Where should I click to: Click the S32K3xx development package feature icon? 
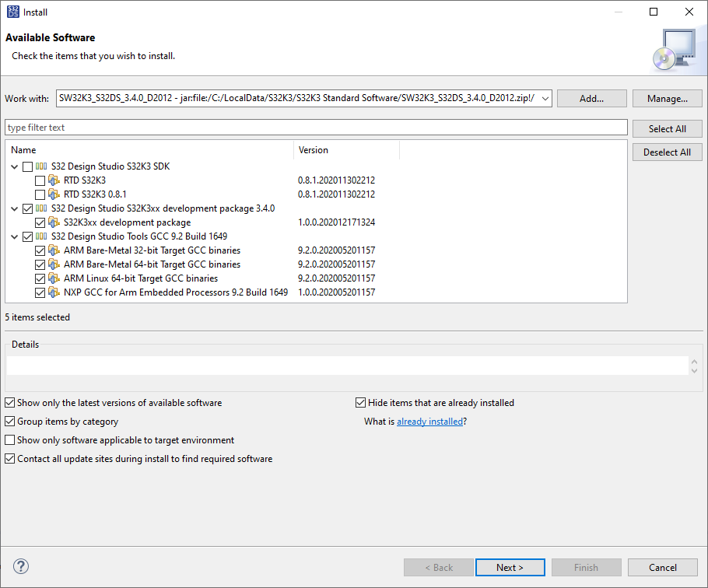pyautogui.click(x=54, y=222)
